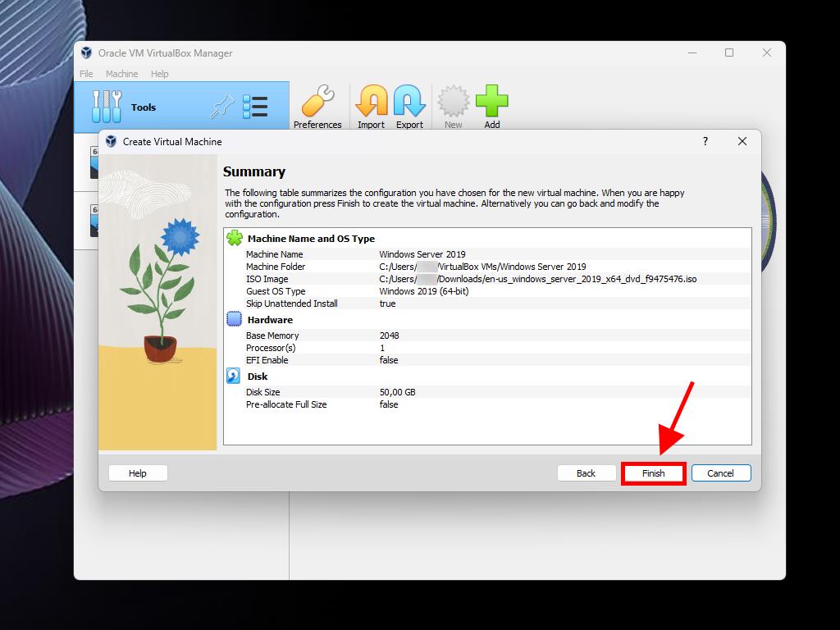Open the File menu

(86, 74)
